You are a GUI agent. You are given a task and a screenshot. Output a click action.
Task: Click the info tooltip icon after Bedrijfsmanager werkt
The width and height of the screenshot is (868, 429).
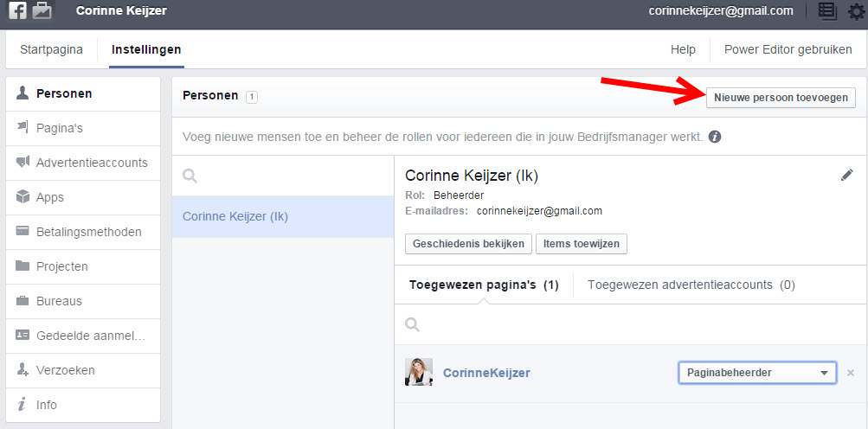715,136
